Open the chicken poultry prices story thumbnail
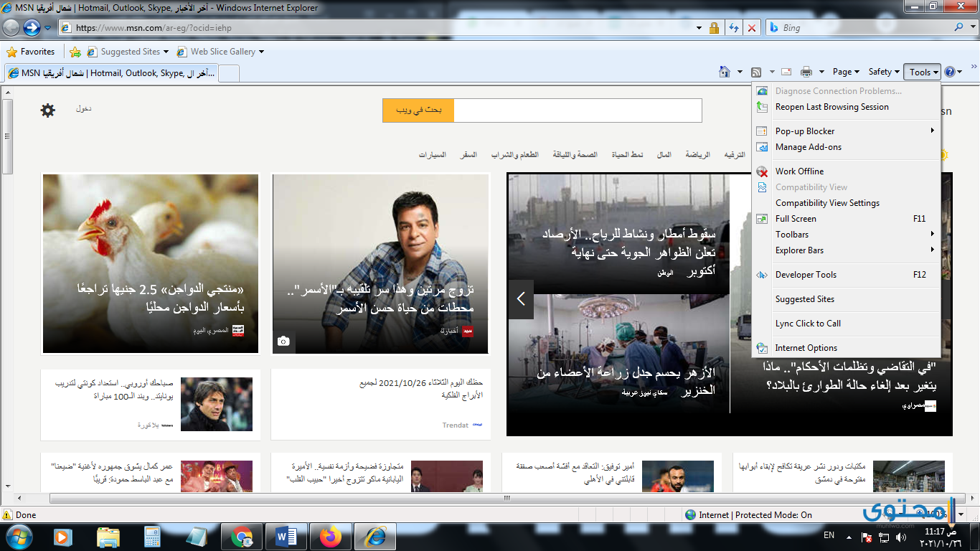Screen dimensions: 980x551 coord(151,263)
